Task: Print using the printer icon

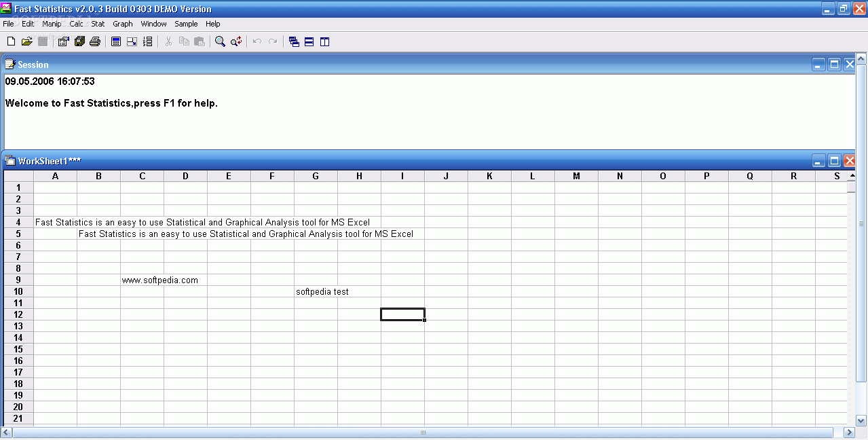Action: [x=95, y=41]
